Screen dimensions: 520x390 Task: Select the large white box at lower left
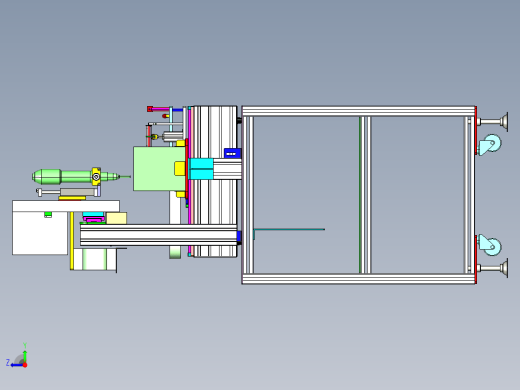pos(40,233)
